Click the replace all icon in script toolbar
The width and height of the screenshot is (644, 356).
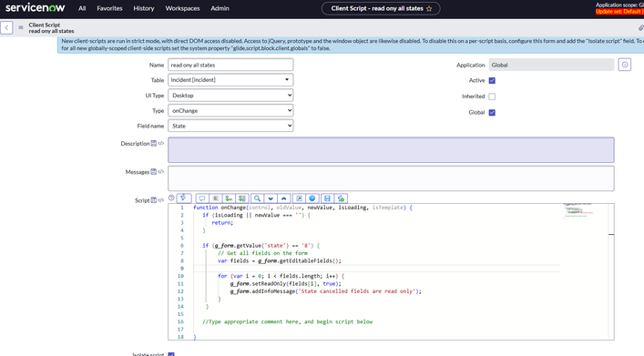pyautogui.click(x=242, y=198)
